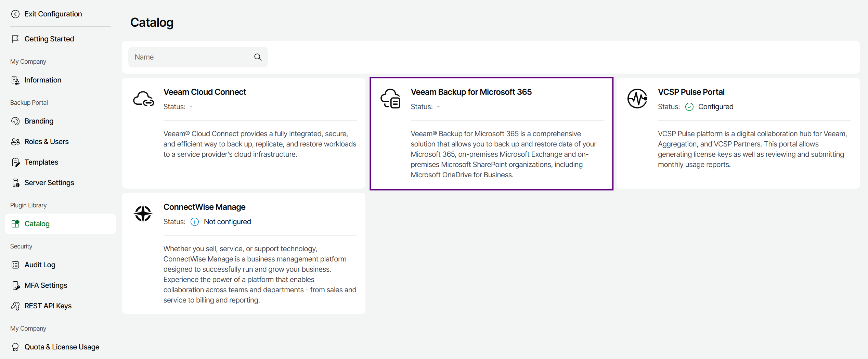Click the Exit Configuration back arrow icon

(15, 14)
